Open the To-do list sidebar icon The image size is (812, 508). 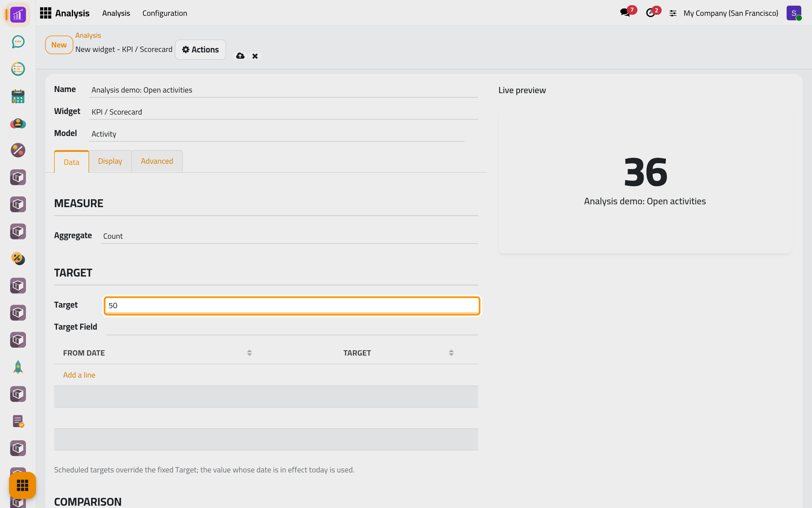18,69
